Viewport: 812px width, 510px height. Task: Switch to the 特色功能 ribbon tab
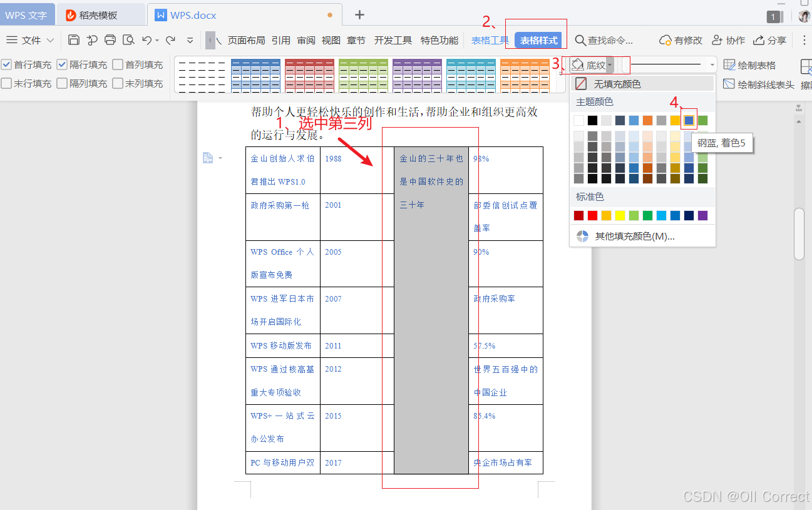439,40
